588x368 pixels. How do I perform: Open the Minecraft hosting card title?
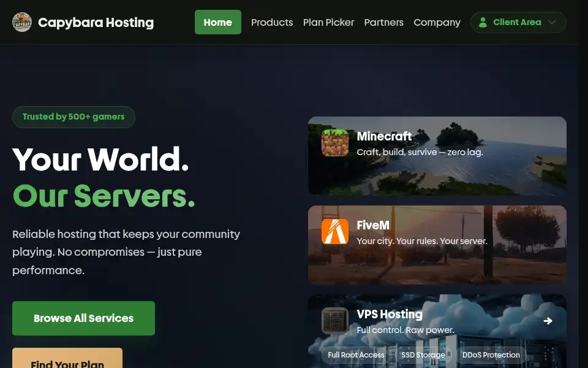click(x=384, y=136)
